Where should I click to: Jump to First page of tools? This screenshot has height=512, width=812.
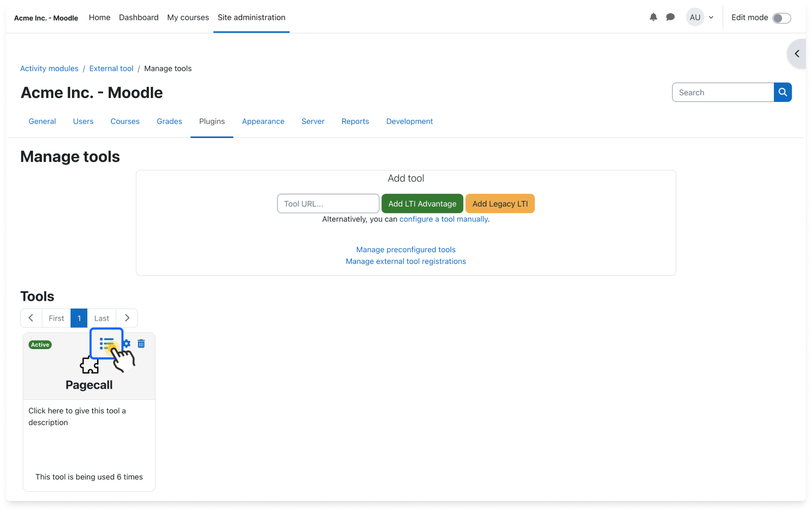coord(56,318)
